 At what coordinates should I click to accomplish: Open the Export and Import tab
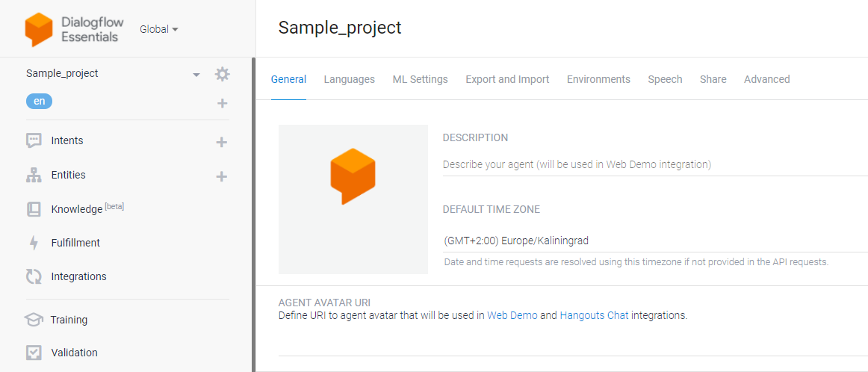coord(507,79)
